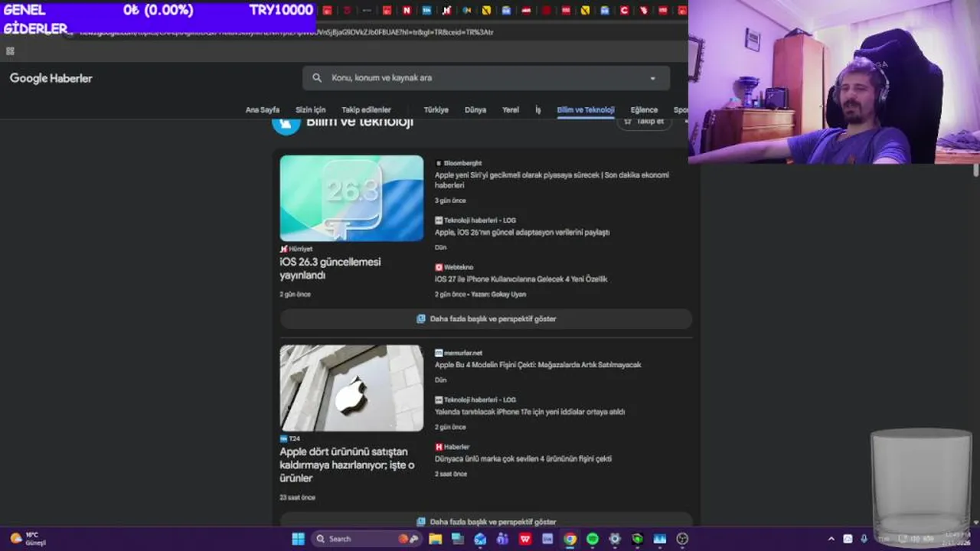Open the Apple store logo thumbnail

pos(351,388)
